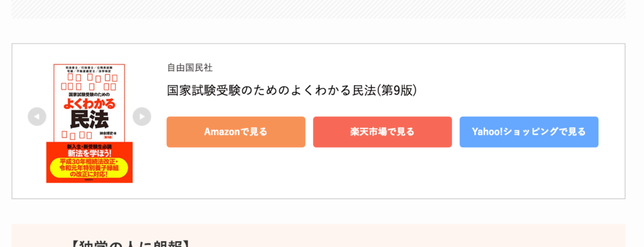Open the よくわかる民法 book cover image
Image resolution: width=644 pixels, height=247 pixels.
tap(89, 123)
